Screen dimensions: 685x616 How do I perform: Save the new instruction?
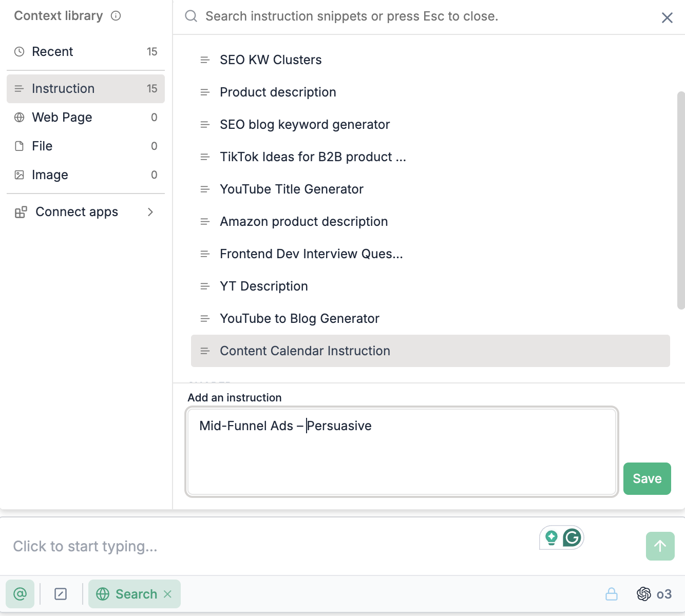pos(647,479)
